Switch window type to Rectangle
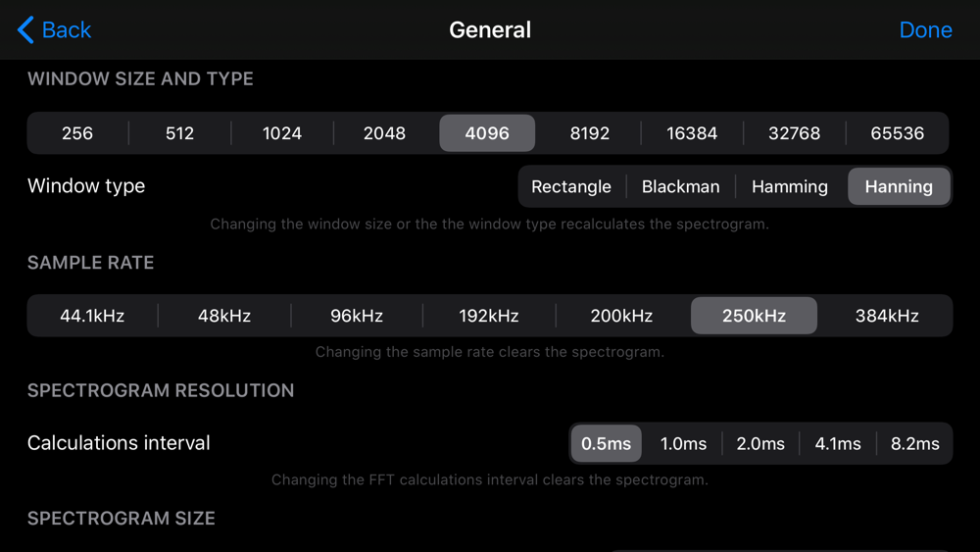 point(571,186)
